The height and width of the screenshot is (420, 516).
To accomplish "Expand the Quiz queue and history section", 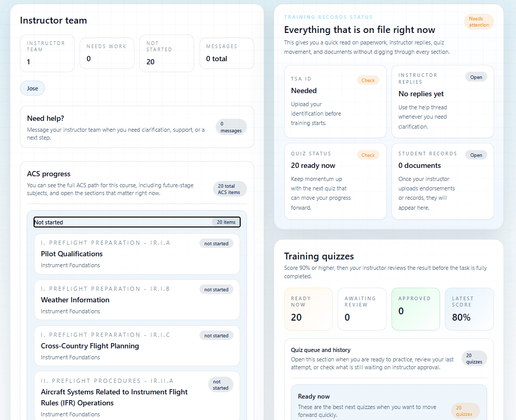I will 389,358.
